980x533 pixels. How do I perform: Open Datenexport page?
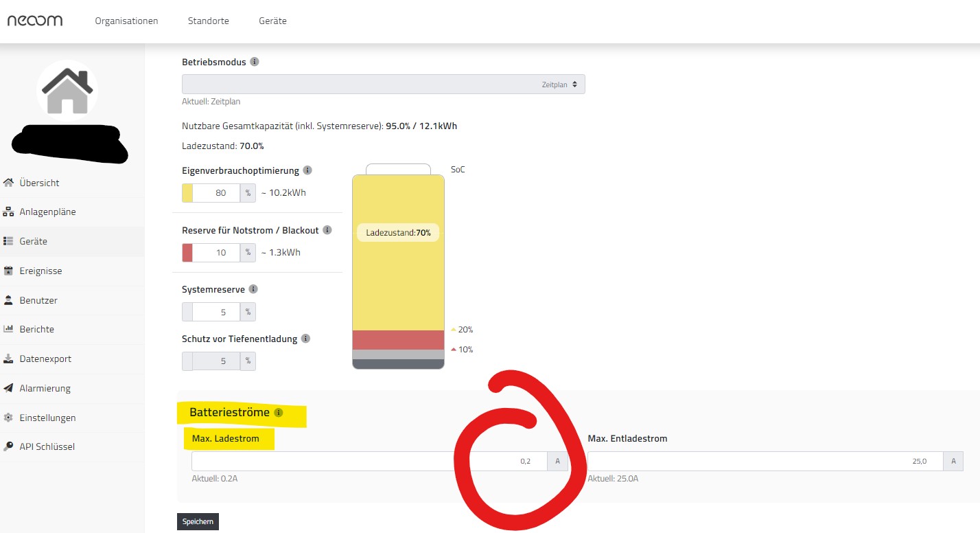pyautogui.click(x=45, y=359)
